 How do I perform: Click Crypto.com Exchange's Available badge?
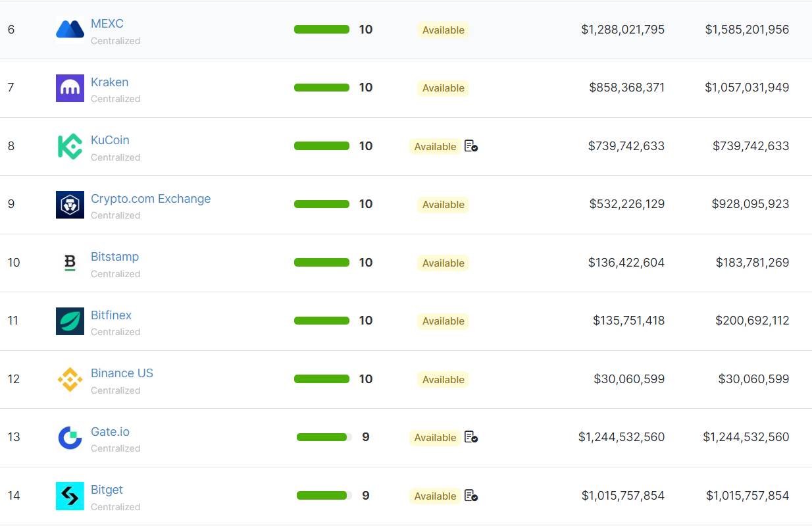pos(444,205)
